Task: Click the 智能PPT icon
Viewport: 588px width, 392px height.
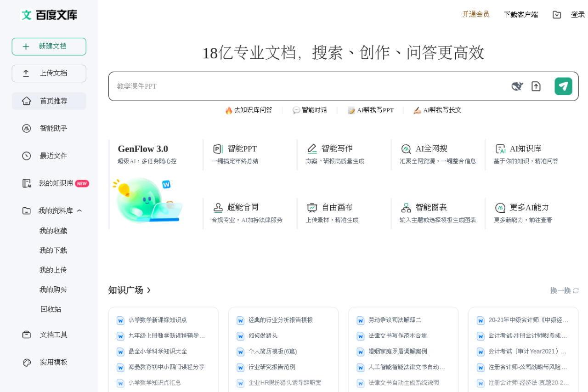Action: (218, 149)
